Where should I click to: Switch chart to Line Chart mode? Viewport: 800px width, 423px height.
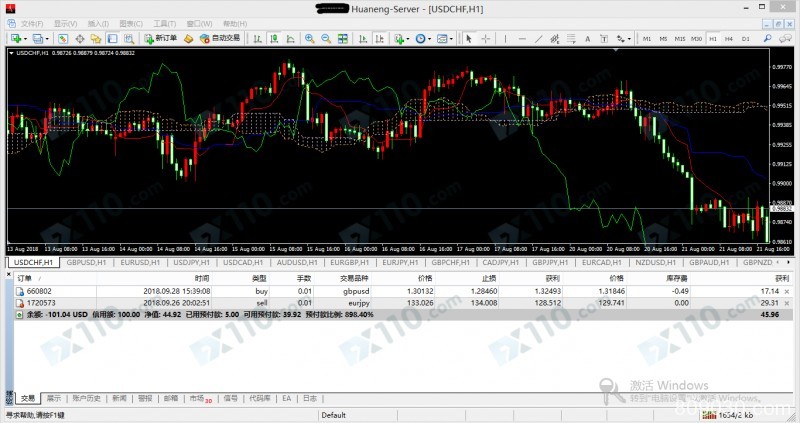(291, 39)
